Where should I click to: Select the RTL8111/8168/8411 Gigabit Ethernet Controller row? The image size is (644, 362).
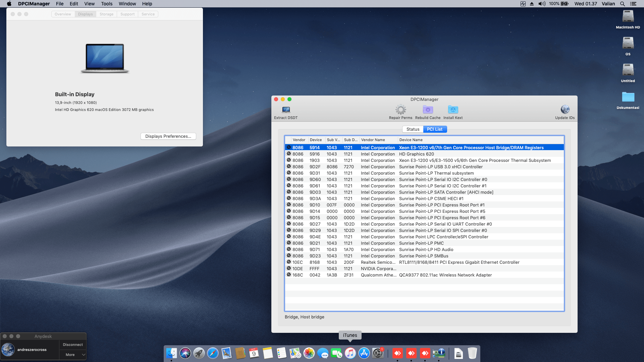coord(424,262)
